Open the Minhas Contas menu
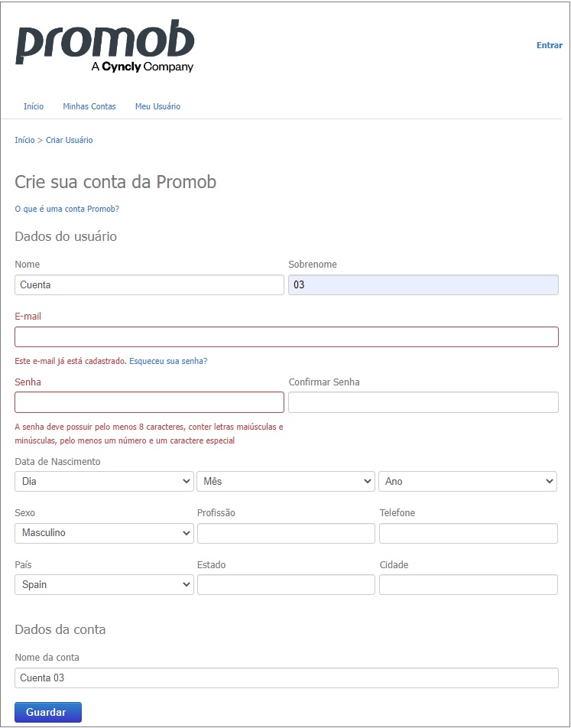Viewport: 571px width, 728px height. 89,106
